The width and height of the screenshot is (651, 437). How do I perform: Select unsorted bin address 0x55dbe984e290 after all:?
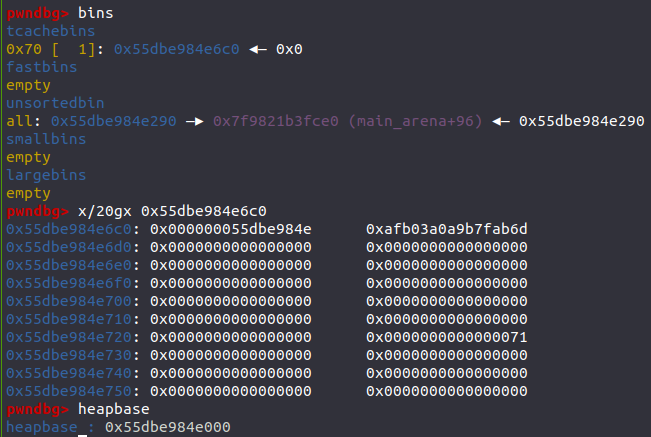pos(114,121)
